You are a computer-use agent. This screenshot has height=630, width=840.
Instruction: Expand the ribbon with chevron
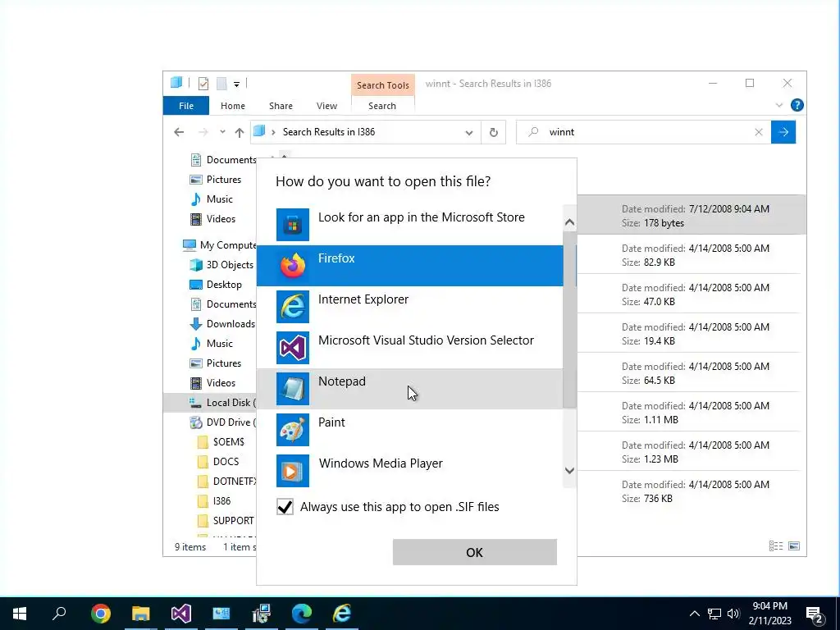tap(779, 106)
